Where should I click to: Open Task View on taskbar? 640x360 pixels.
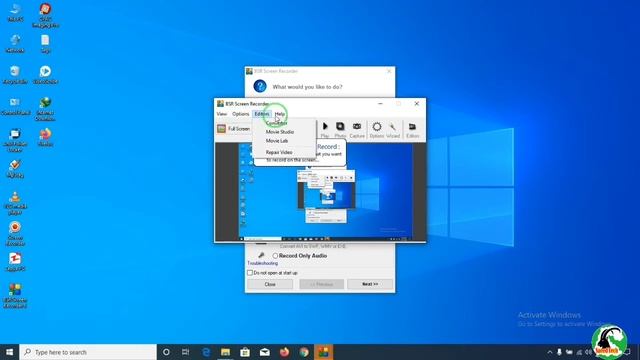coord(185,352)
